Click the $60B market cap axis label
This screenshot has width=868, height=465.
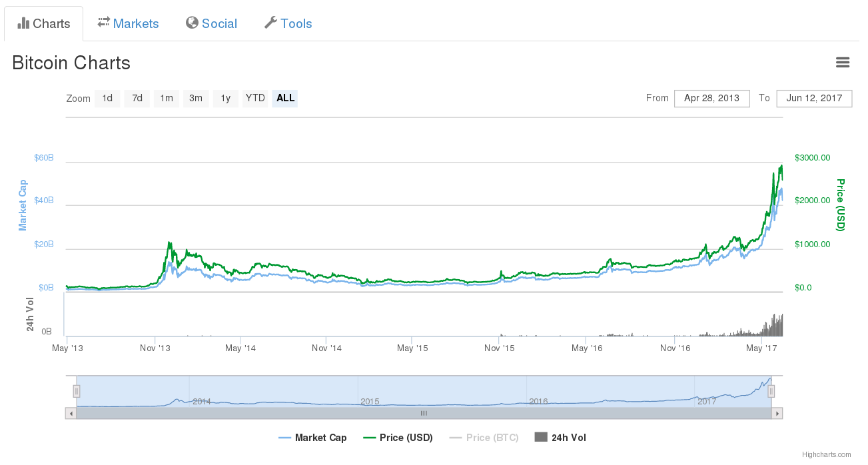[x=44, y=158]
